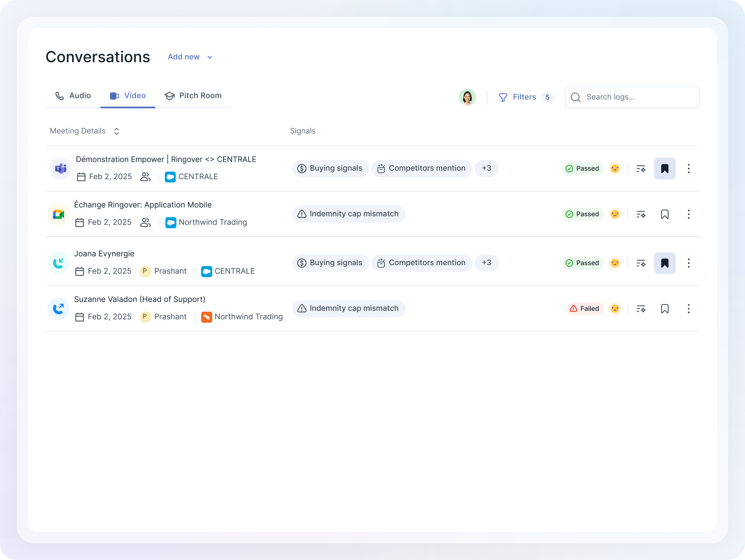Click the Microsoft Teams icon for Démonstration Empower
The width and height of the screenshot is (745, 560).
pos(61,168)
